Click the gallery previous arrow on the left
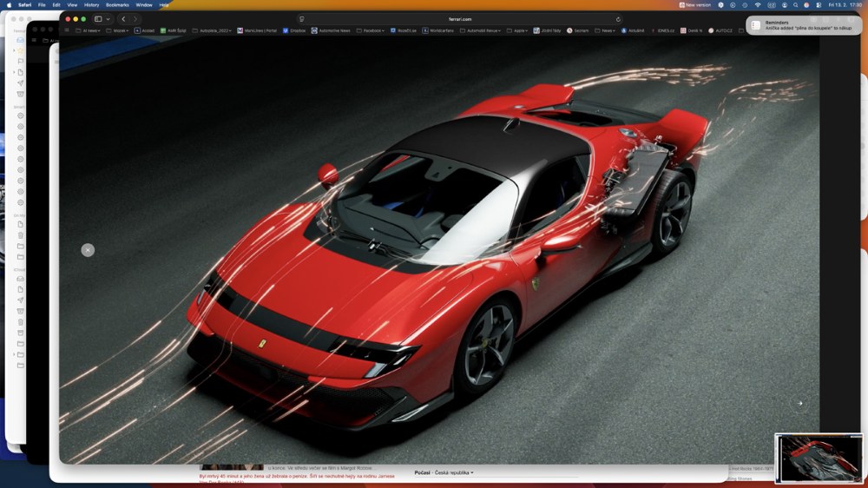868x488 pixels. pos(88,250)
